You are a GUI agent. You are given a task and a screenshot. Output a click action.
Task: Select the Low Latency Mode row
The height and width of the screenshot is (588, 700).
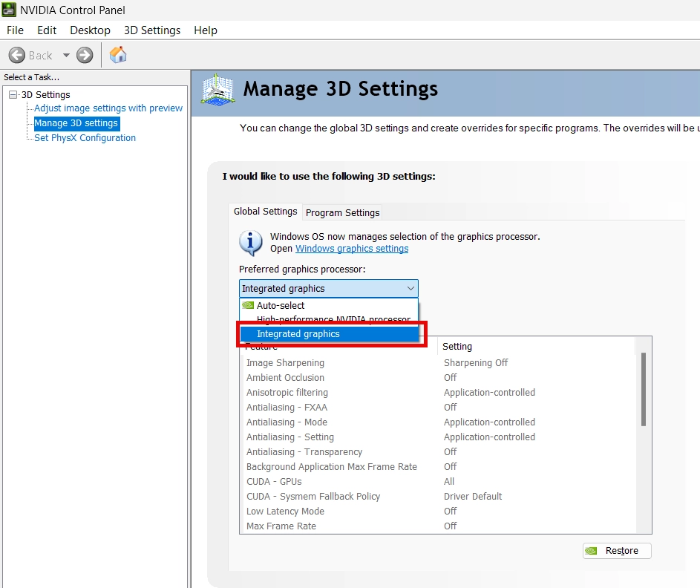(x=285, y=512)
